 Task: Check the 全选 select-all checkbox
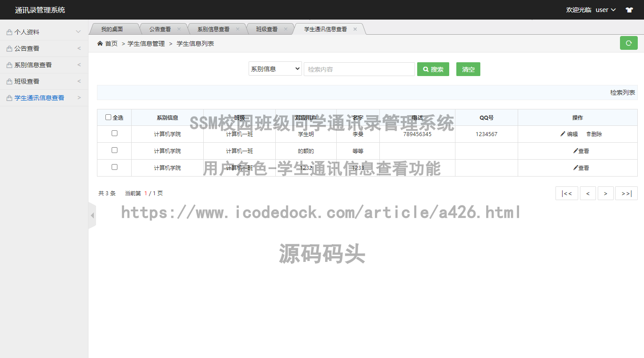[108, 117]
